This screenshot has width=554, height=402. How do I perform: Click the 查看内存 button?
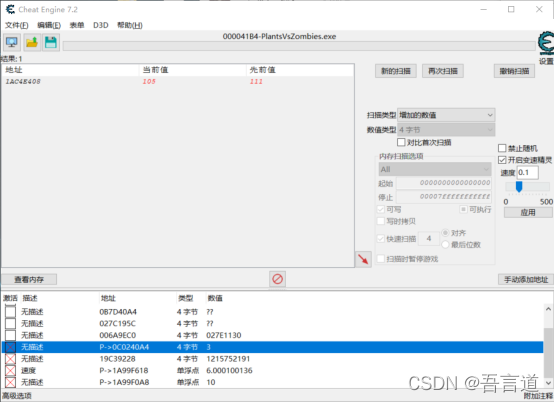pos(29,279)
